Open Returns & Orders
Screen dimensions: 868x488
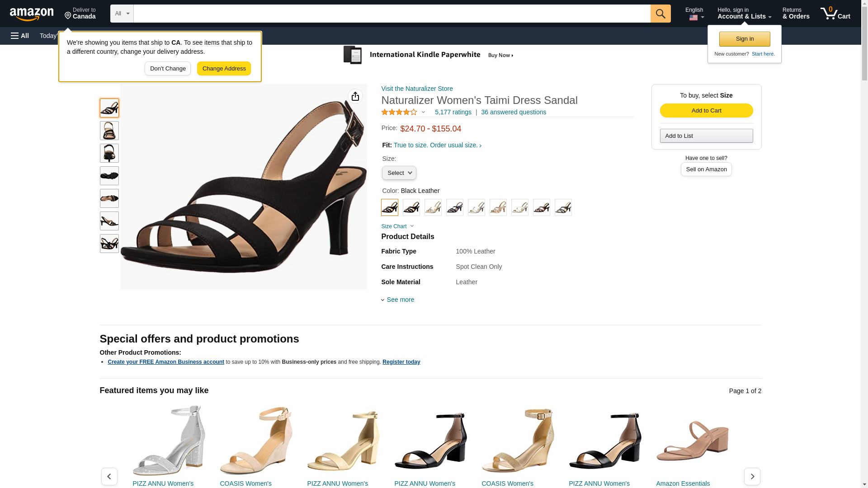click(796, 14)
